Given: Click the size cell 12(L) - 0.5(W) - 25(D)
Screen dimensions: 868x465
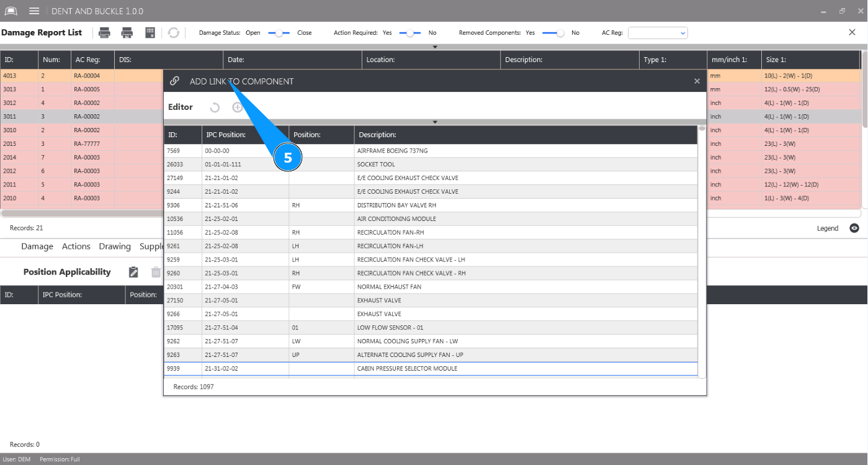Looking at the screenshot, I should (x=811, y=89).
